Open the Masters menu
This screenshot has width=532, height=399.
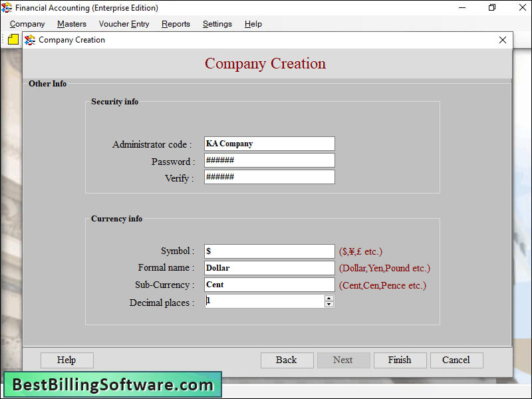click(71, 24)
